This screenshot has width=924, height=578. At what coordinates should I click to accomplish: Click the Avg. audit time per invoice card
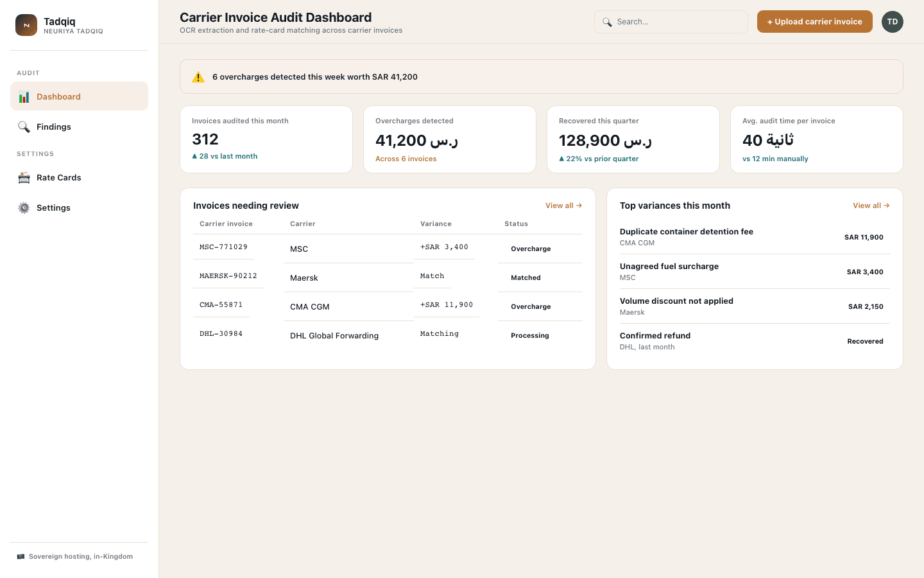(x=817, y=139)
